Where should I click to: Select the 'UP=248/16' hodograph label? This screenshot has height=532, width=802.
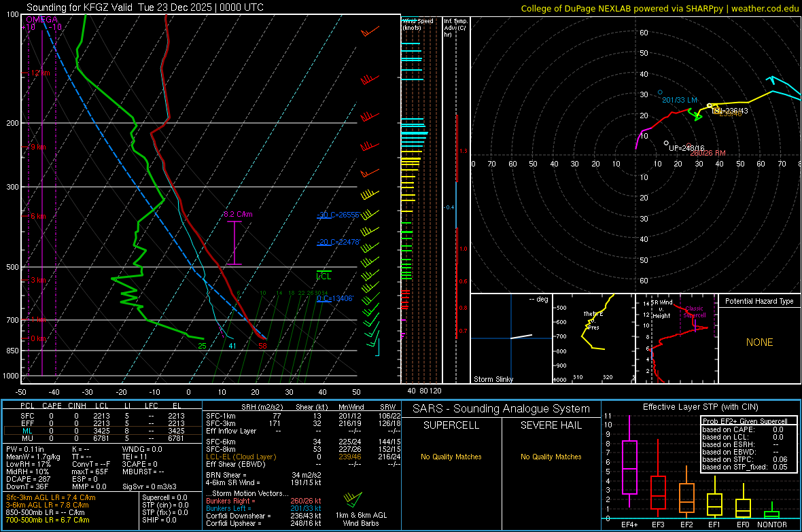[x=686, y=148]
